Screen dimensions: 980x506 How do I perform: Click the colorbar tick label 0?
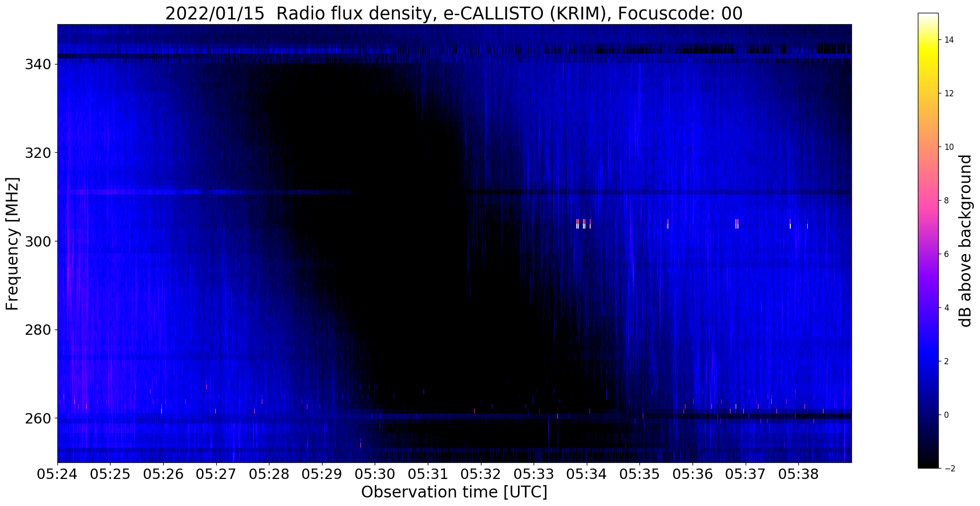coord(946,415)
